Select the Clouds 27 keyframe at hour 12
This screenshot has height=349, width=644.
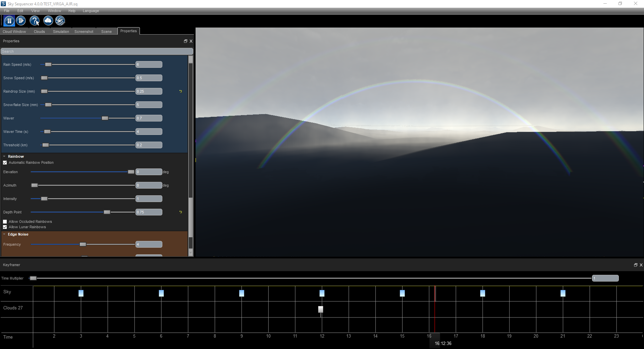point(321,309)
